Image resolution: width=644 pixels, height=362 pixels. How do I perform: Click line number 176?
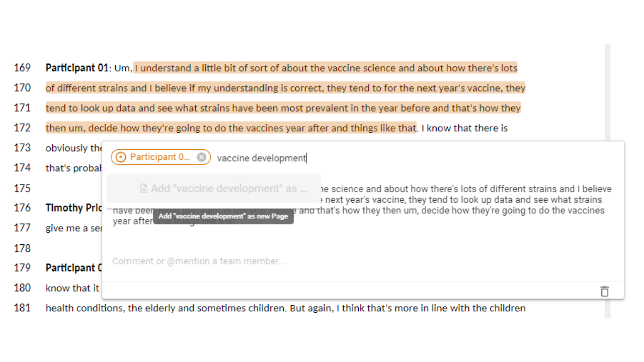pyautogui.click(x=22, y=208)
